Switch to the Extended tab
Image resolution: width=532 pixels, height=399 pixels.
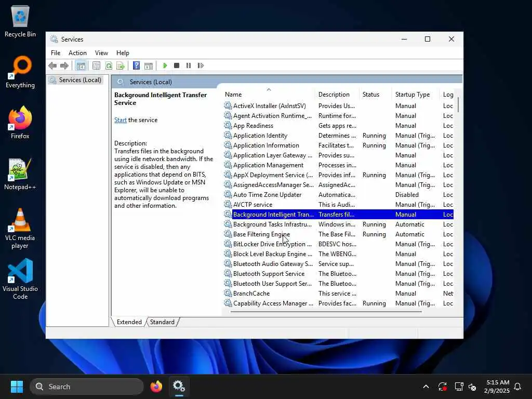129,322
